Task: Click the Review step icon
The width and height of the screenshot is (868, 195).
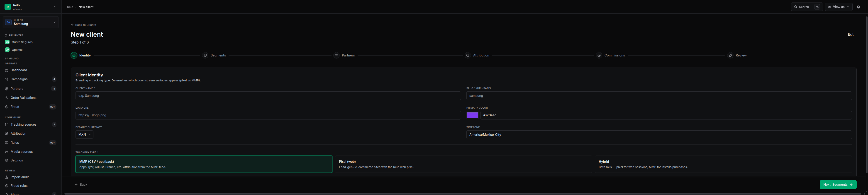Action: (730, 55)
